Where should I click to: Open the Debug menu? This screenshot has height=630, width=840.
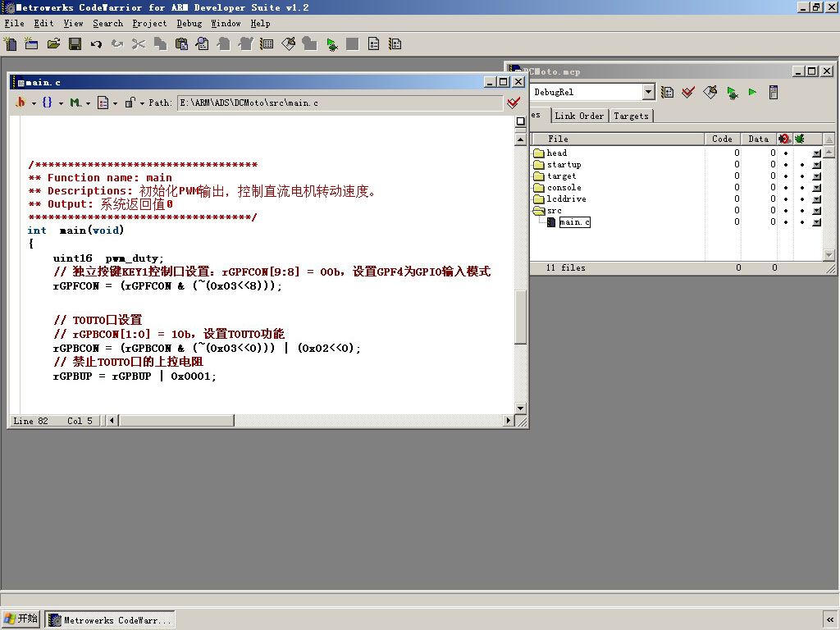pyautogui.click(x=189, y=23)
